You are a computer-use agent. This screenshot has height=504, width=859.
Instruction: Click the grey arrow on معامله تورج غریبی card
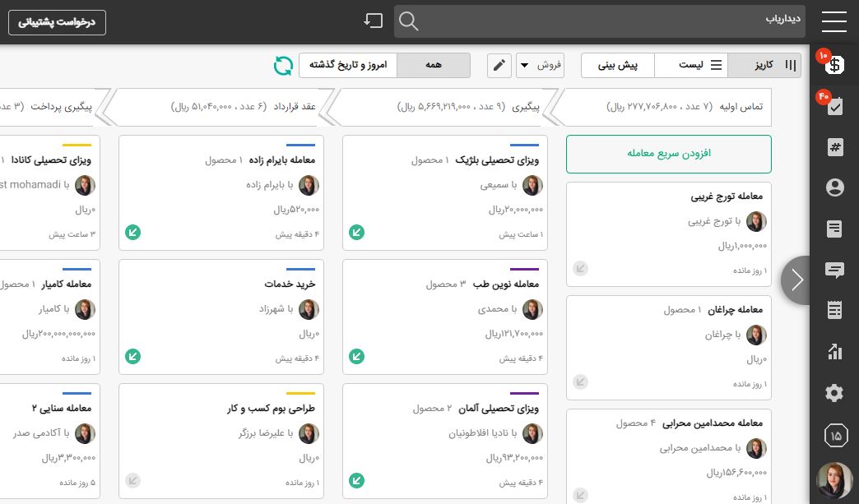click(x=581, y=269)
